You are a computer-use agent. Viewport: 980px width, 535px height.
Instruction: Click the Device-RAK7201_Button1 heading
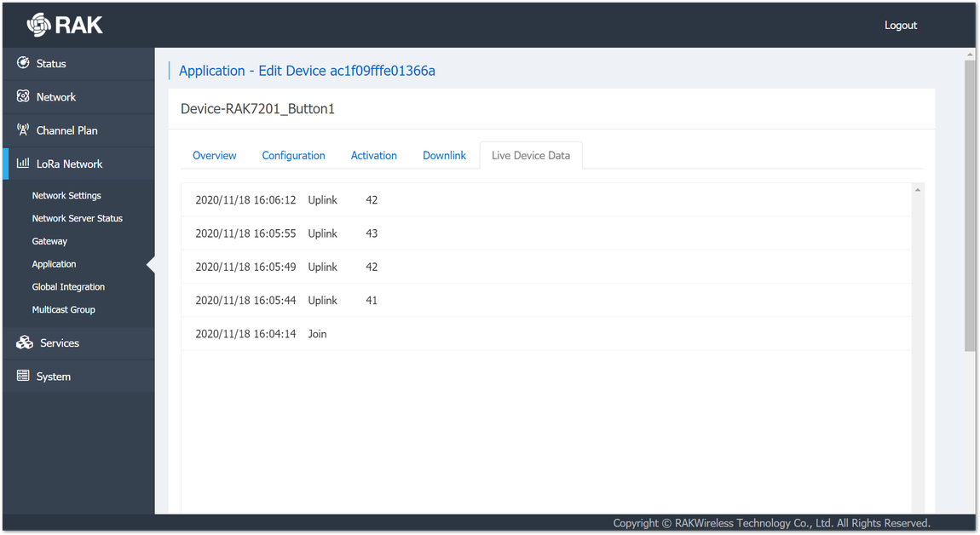pyautogui.click(x=257, y=109)
